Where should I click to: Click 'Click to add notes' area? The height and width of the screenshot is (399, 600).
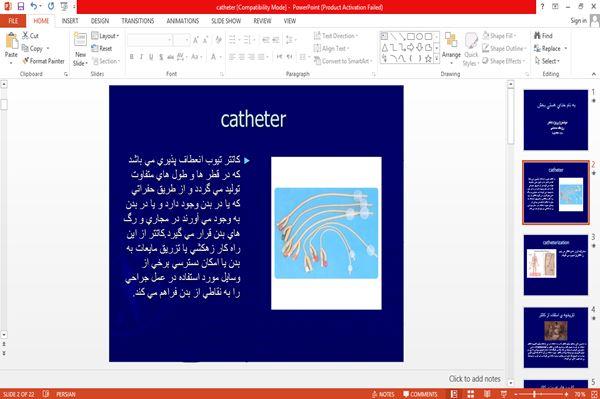pyautogui.click(x=474, y=379)
